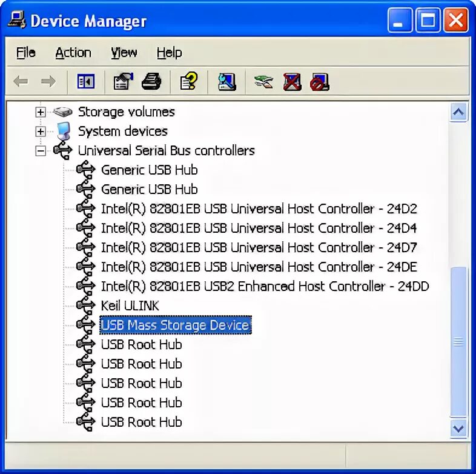This screenshot has height=474, width=476.
Task: Select the System devices computer icon
Action: [64, 132]
